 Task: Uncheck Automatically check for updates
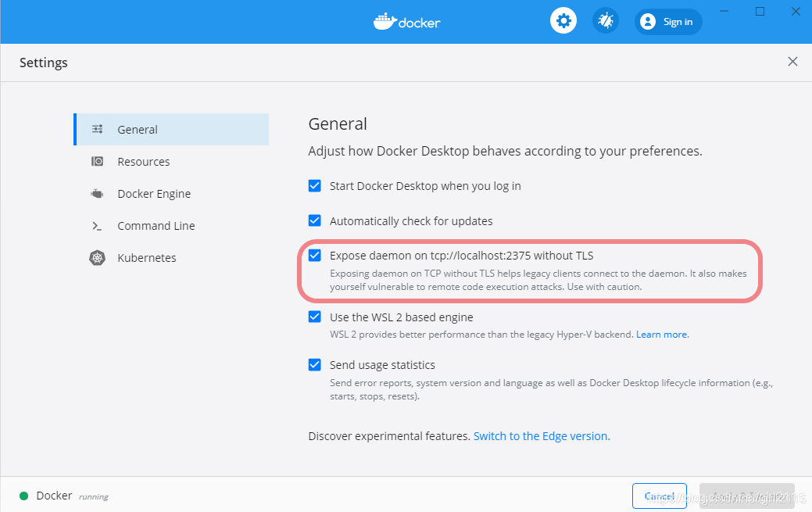[x=315, y=220]
